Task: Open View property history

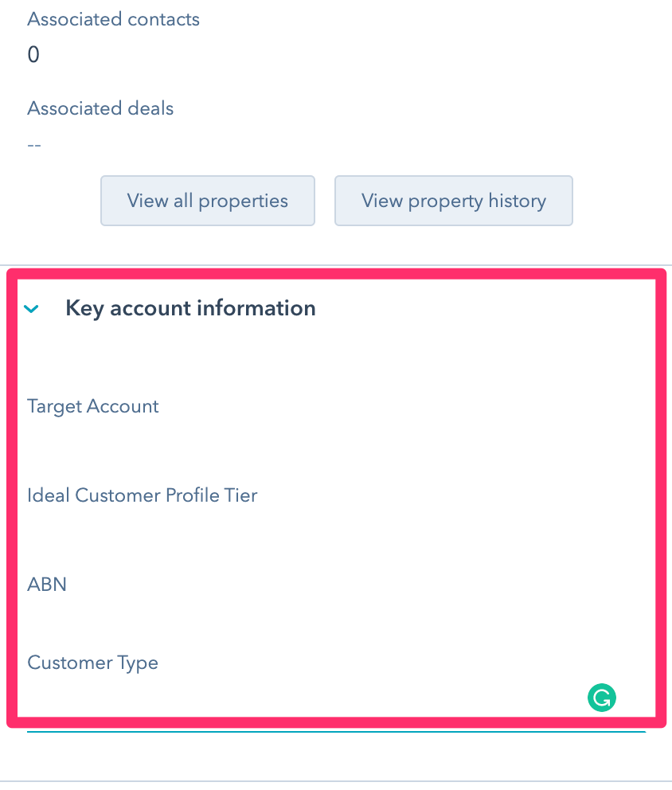Action: tap(453, 201)
